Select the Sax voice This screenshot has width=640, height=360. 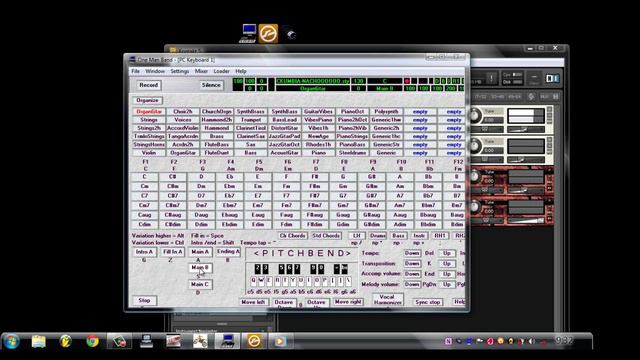tap(251, 144)
